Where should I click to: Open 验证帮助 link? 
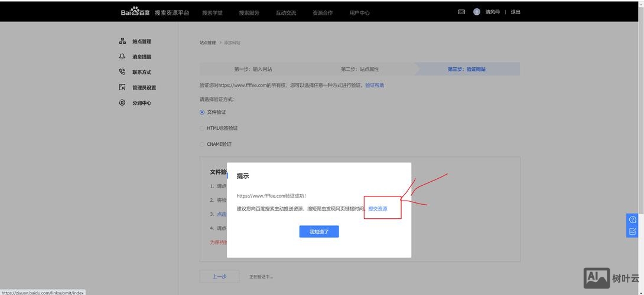pos(375,86)
